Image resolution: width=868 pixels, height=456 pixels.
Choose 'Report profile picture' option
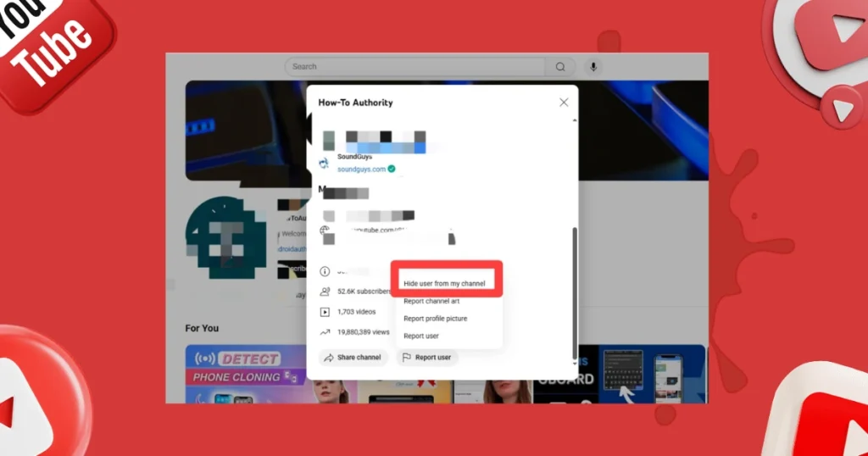point(435,319)
